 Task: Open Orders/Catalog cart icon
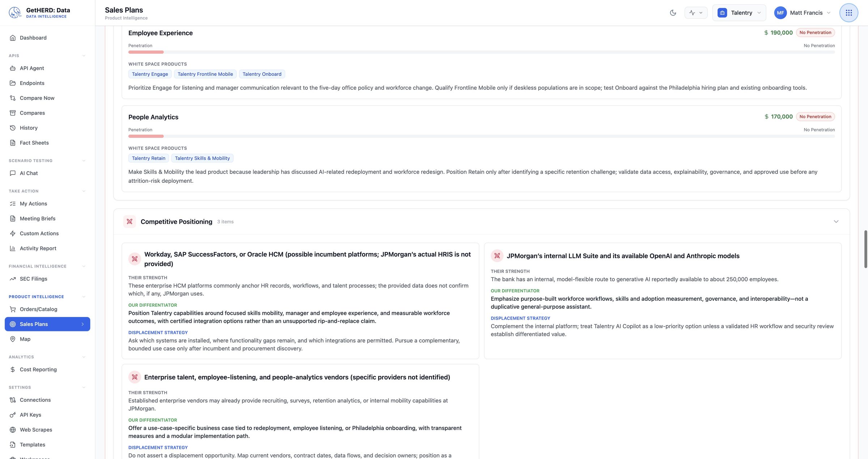(x=13, y=309)
